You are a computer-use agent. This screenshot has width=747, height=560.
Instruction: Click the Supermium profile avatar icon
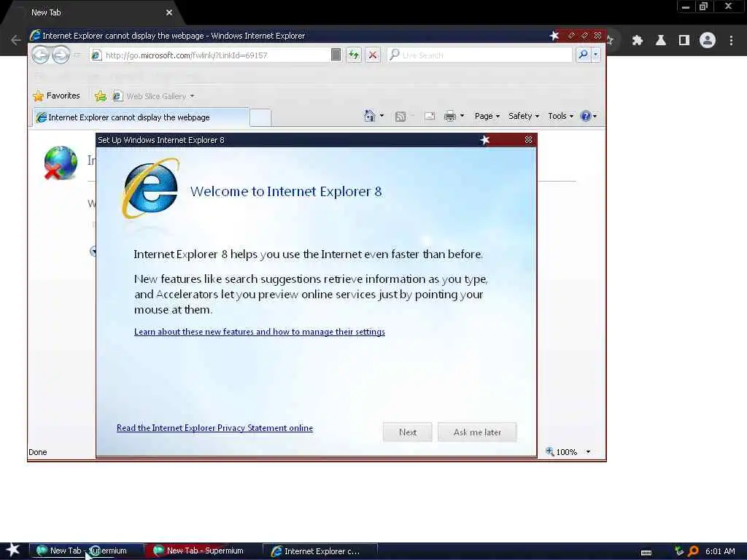(708, 40)
